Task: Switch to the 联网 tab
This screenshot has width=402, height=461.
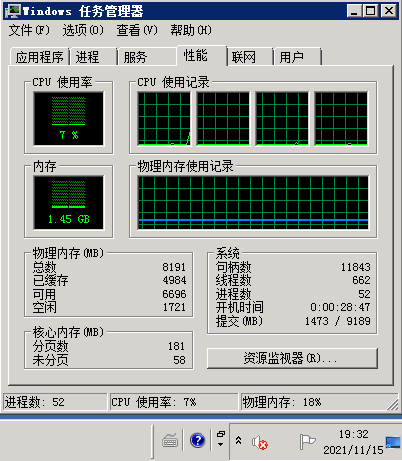Action: (x=250, y=57)
